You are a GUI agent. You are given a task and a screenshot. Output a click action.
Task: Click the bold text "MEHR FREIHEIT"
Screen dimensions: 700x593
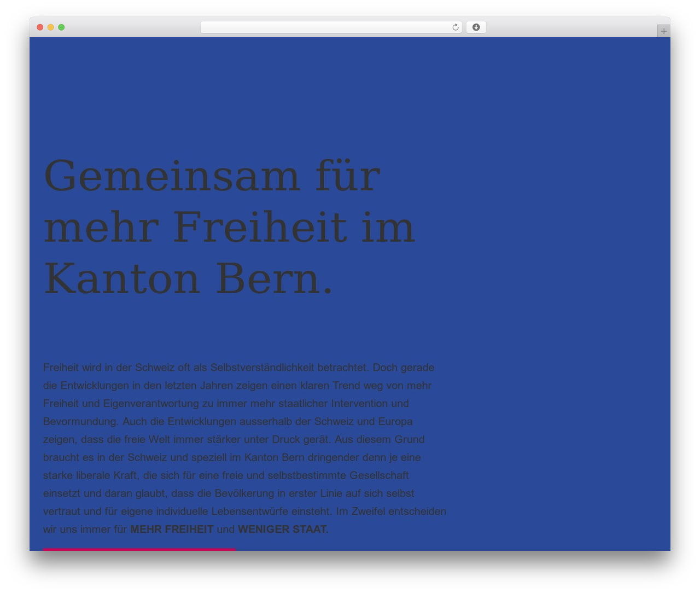(x=172, y=529)
